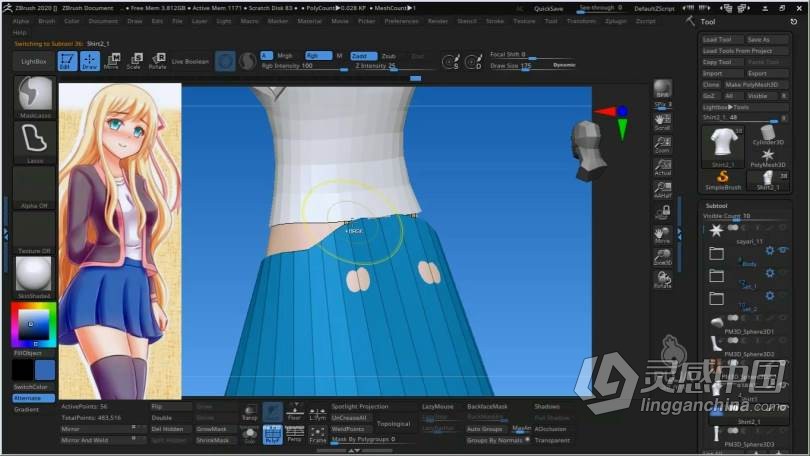Click the AAHalf icon
Screen dimensions: 810x456
[x=662, y=190]
